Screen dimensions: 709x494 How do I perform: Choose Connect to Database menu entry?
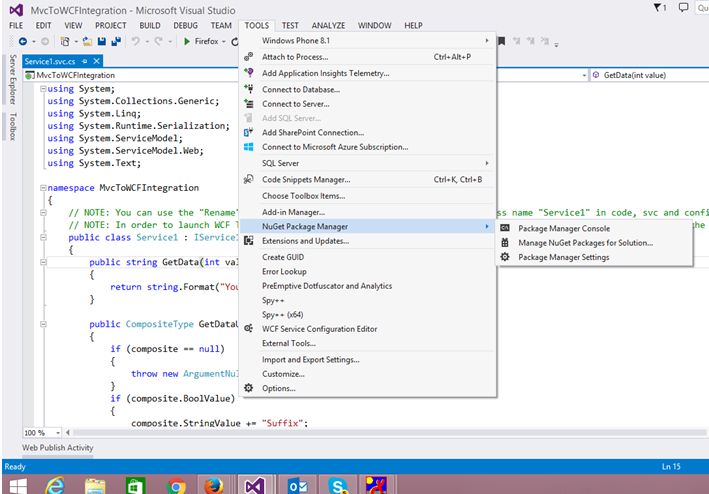click(x=301, y=89)
